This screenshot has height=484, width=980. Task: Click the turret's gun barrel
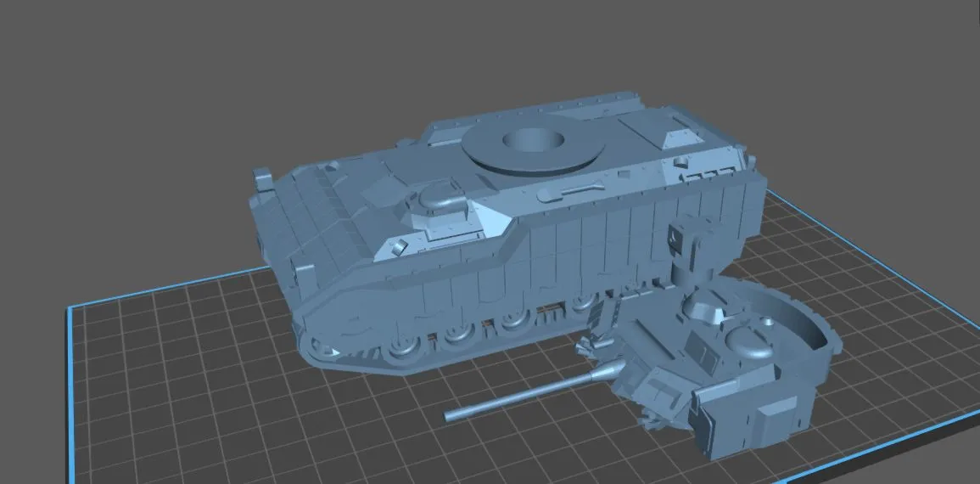[x=535, y=391]
